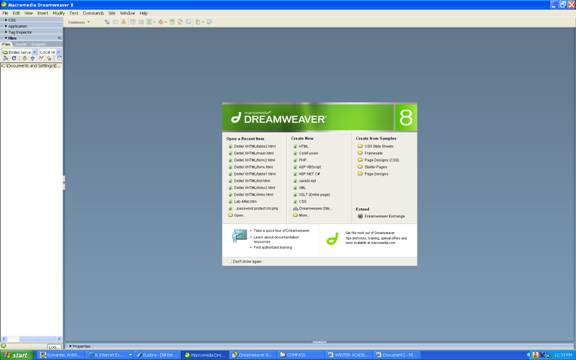Click the Tag Chooser icon in Insert bar

[209, 22]
